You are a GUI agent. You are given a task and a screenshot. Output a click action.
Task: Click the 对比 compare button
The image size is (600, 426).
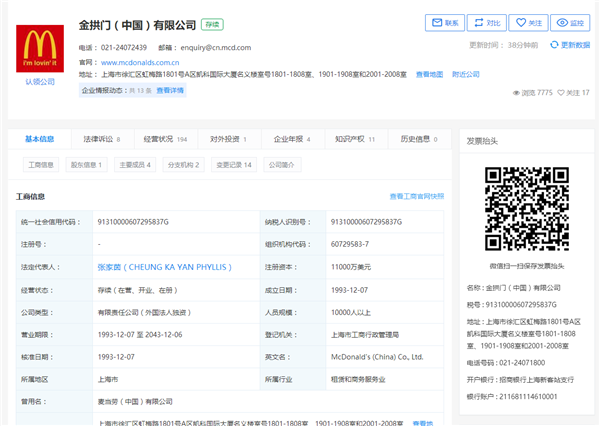[x=487, y=23]
